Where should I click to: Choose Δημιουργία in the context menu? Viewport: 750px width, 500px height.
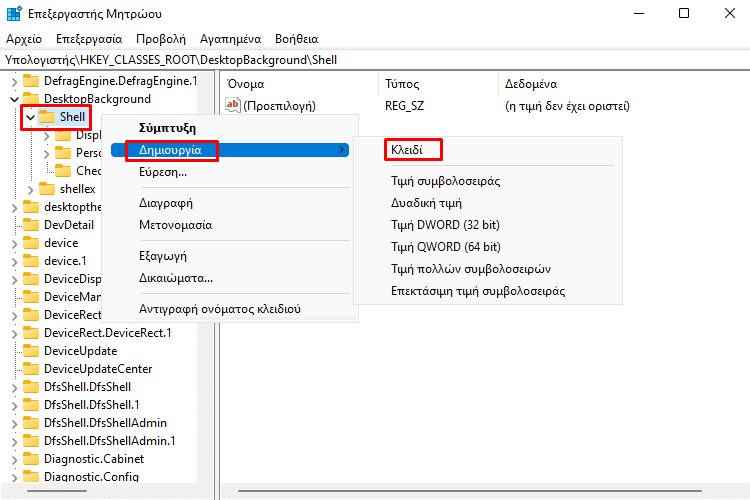point(230,150)
